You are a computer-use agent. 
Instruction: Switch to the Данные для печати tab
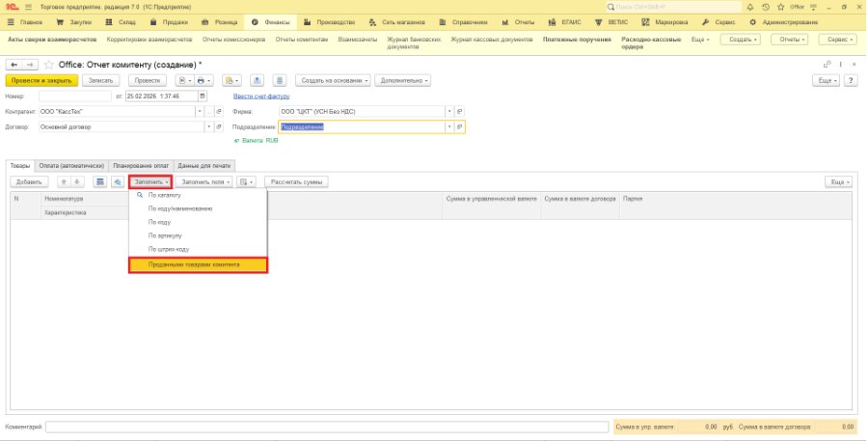(x=204, y=166)
